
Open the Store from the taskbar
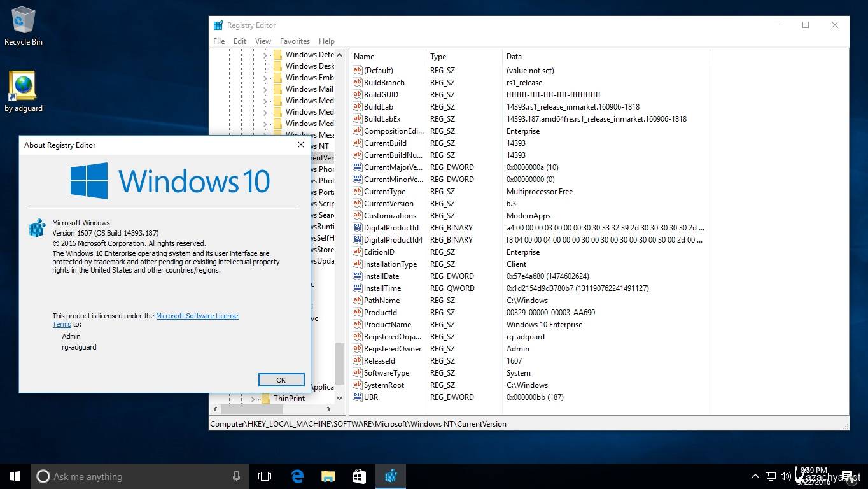pos(359,476)
